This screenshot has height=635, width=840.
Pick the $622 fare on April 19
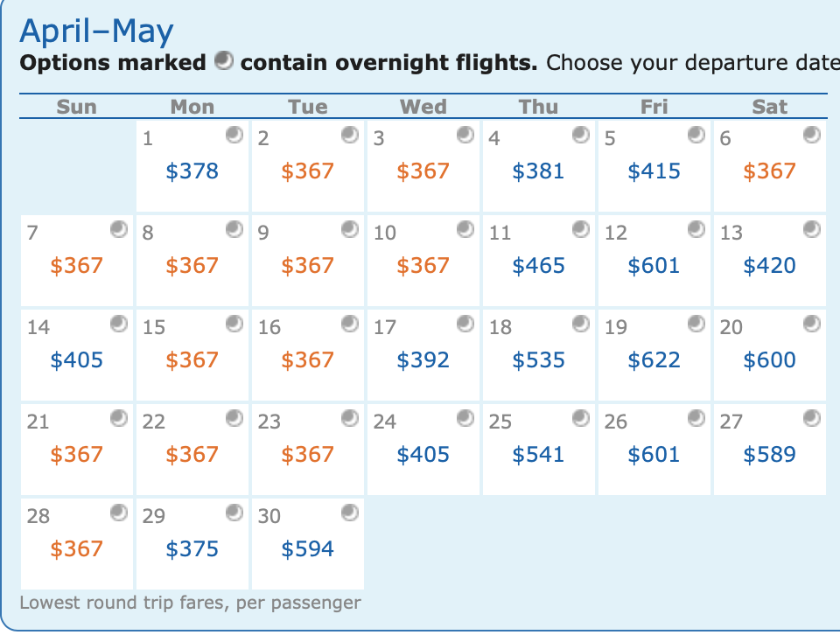click(654, 359)
